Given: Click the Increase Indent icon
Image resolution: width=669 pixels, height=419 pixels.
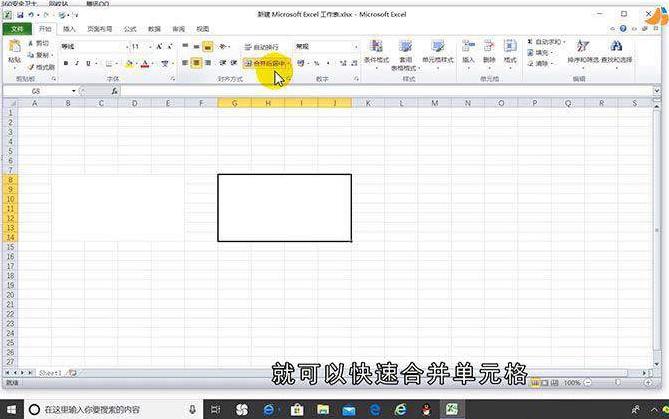Looking at the screenshot, I should click(x=234, y=63).
